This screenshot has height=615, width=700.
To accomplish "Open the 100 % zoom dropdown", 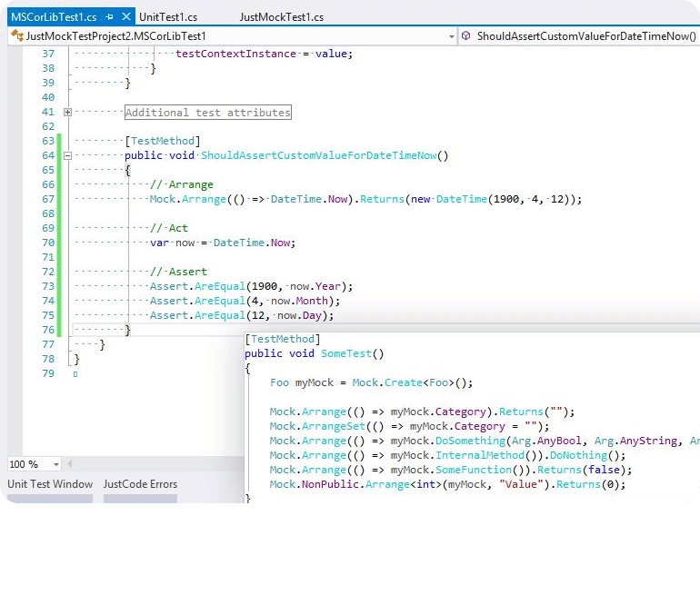I will tap(55, 464).
